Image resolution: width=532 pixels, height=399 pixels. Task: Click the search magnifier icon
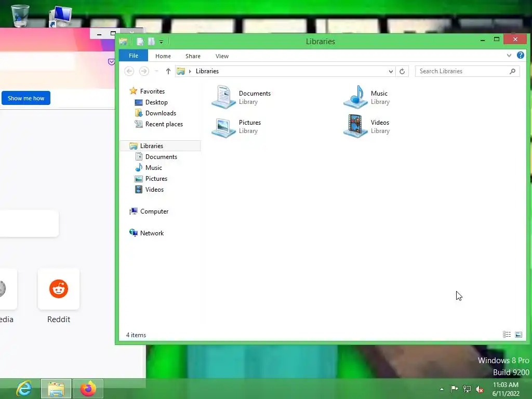[512, 71]
